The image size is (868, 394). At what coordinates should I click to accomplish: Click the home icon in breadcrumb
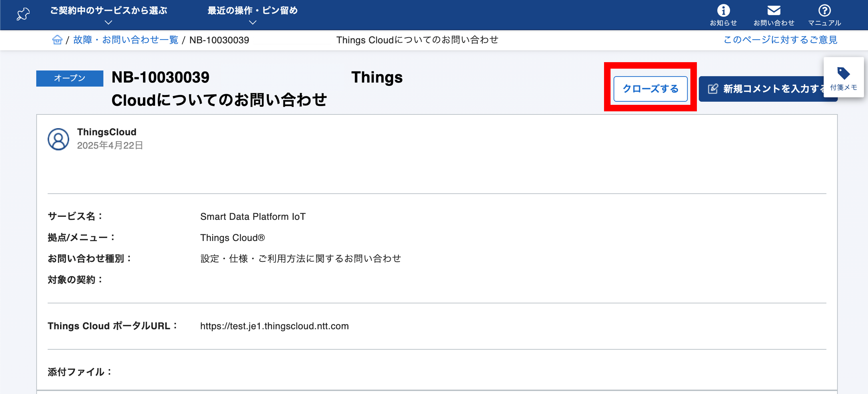tap(57, 40)
